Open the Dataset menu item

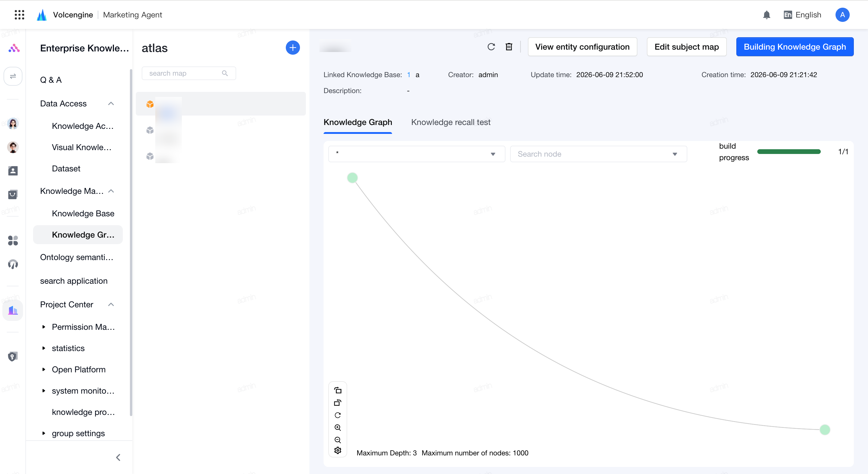coord(66,168)
